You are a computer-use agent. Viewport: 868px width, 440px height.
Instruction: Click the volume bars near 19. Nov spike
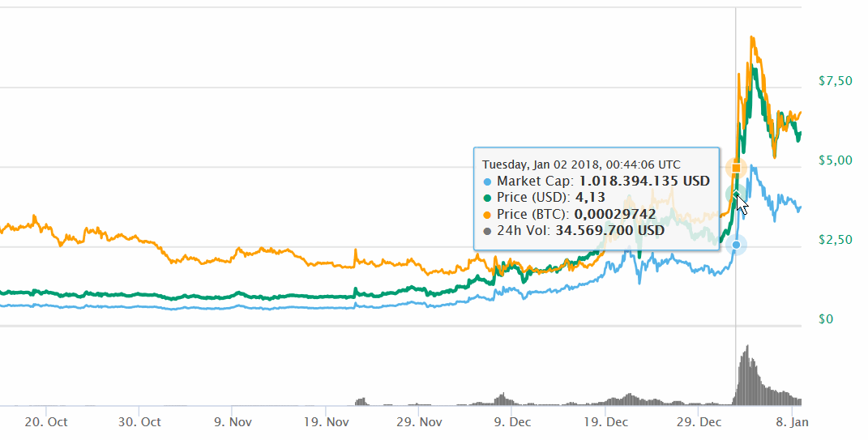[361, 402]
